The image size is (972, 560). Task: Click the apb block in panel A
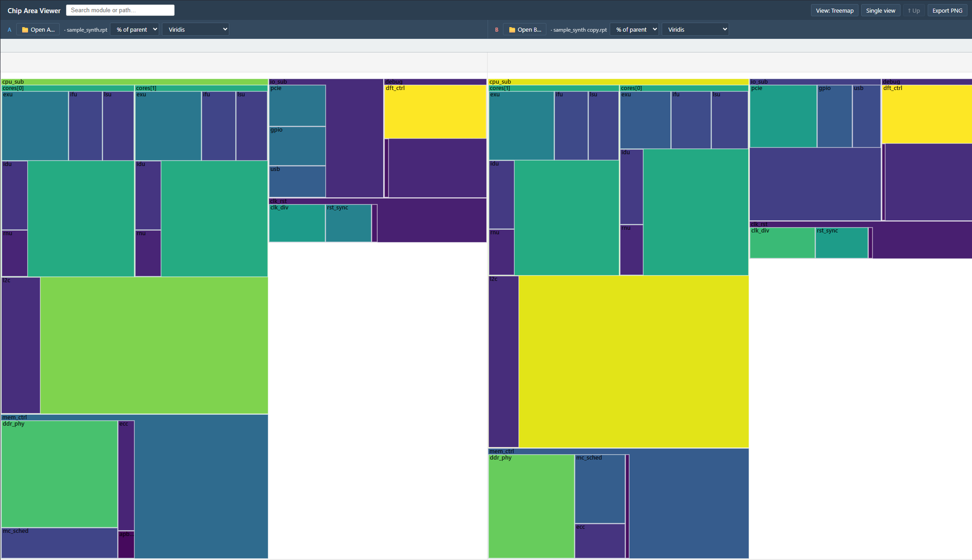126,545
